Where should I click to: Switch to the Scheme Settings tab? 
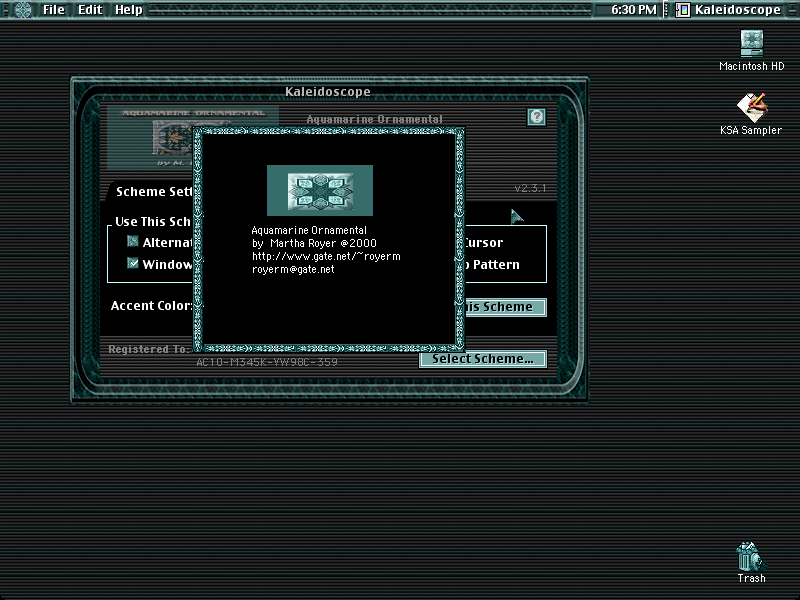[x=153, y=192]
